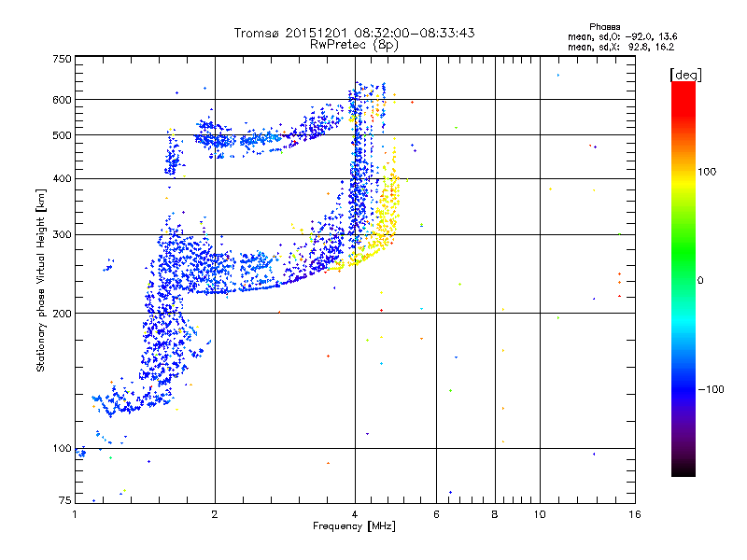Click the y-axis "400" tick label
The image size is (747, 560).
(x=62, y=179)
